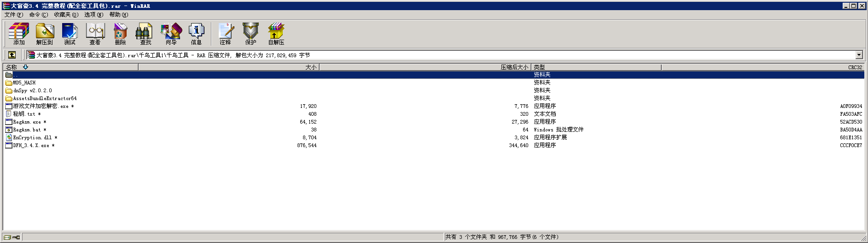Click CRC value A0F09934

(851, 106)
